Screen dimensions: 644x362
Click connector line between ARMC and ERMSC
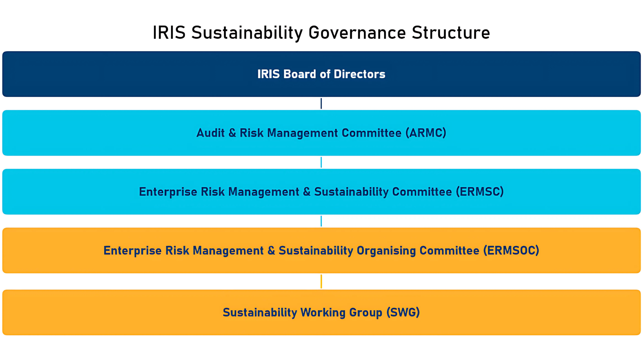pyautogui.click(x=321, y=162)
